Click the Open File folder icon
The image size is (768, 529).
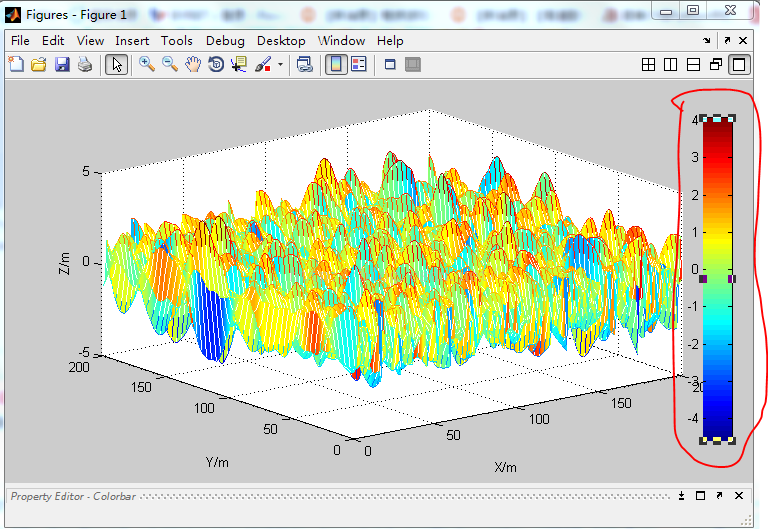[39, 65]
